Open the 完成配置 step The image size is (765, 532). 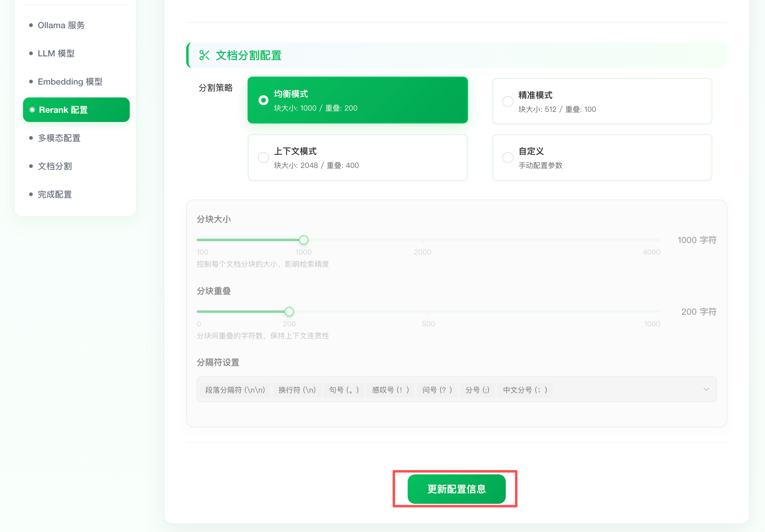pyautogui.click(x=55, y=194)
